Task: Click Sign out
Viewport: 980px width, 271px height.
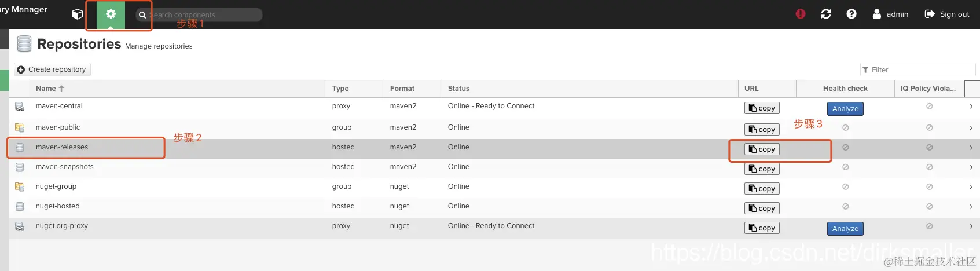Action: pyautogui.click(x=947, y=14)
